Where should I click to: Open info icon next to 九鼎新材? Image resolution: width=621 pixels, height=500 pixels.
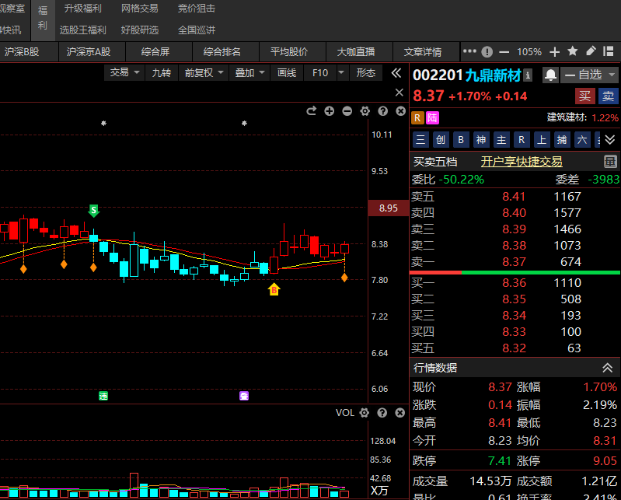(x=528, y=75)
